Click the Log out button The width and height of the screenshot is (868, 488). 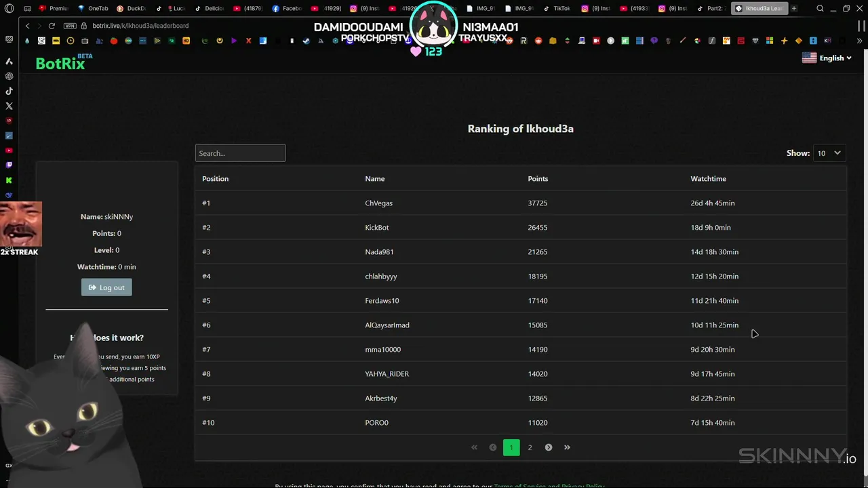coord(106,287)
